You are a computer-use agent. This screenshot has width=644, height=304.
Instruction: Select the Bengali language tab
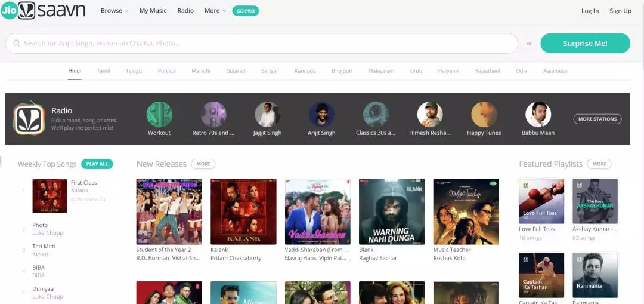(270, 70)
